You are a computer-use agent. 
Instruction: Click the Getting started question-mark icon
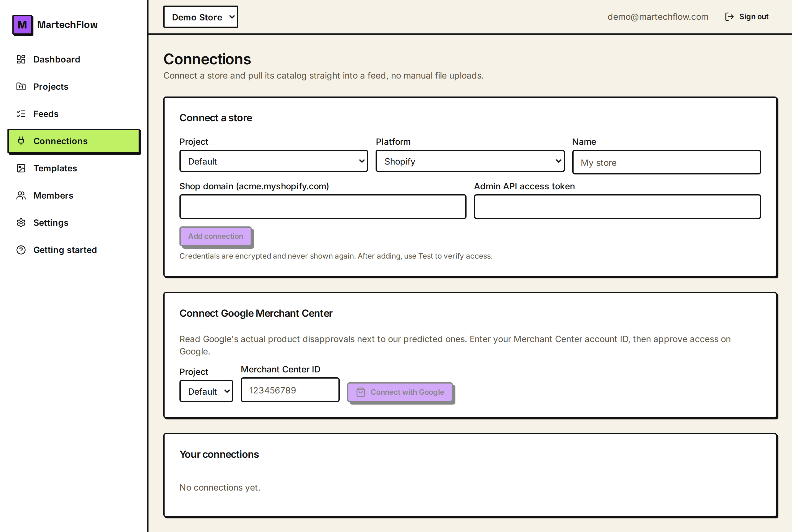pos(21,250)
